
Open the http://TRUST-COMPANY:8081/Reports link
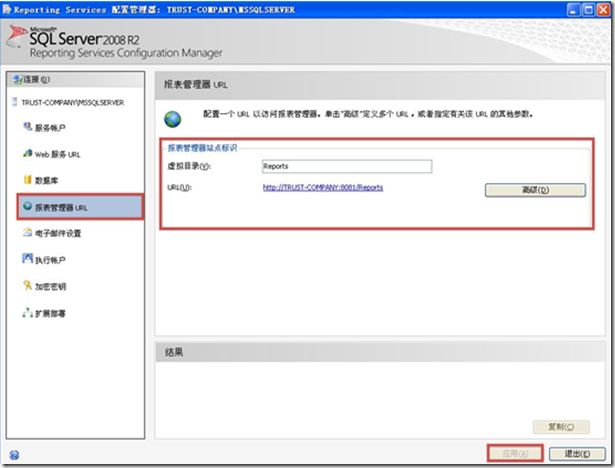323,188
